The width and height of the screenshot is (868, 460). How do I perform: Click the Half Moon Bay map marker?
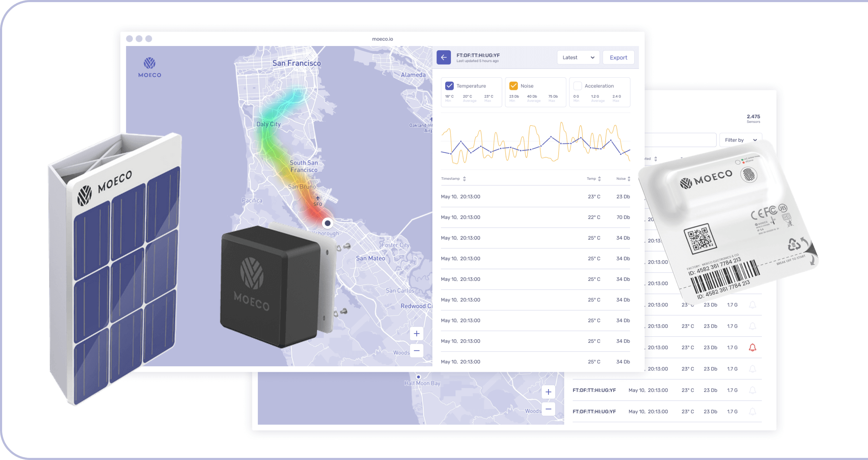coord(418,377)
